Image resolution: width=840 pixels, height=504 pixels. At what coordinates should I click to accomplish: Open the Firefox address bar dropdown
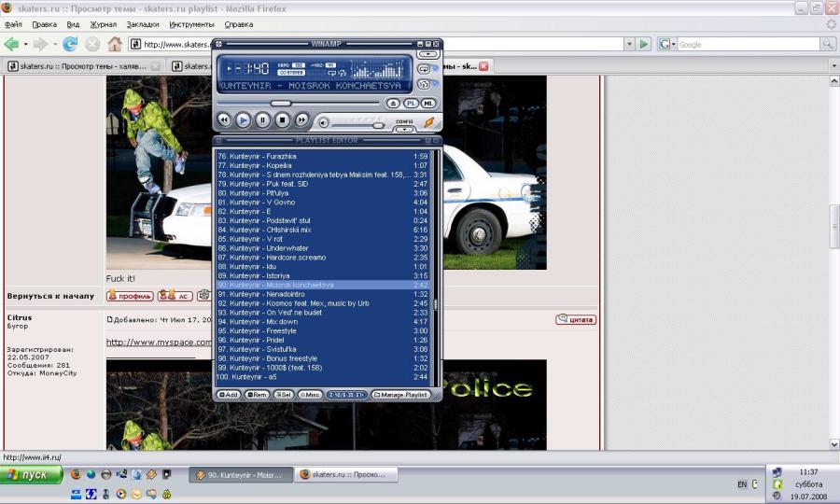pos(629,44)
